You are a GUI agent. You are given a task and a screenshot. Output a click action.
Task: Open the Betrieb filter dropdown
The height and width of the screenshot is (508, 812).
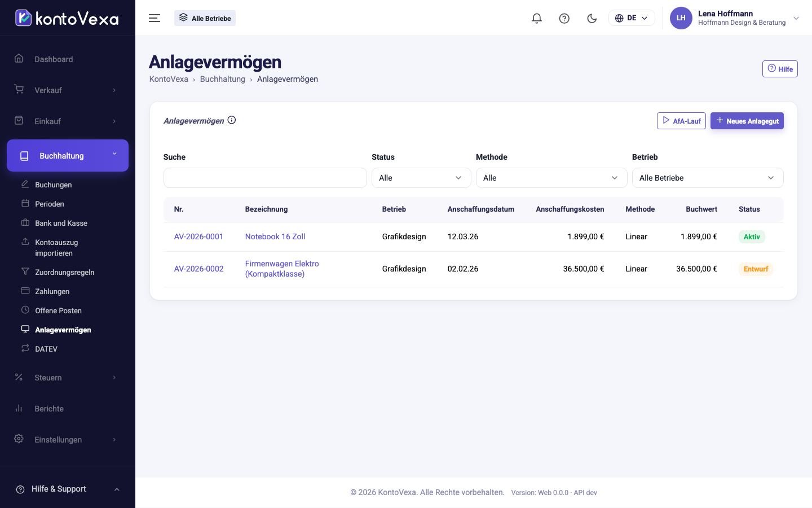click(708, 178)
